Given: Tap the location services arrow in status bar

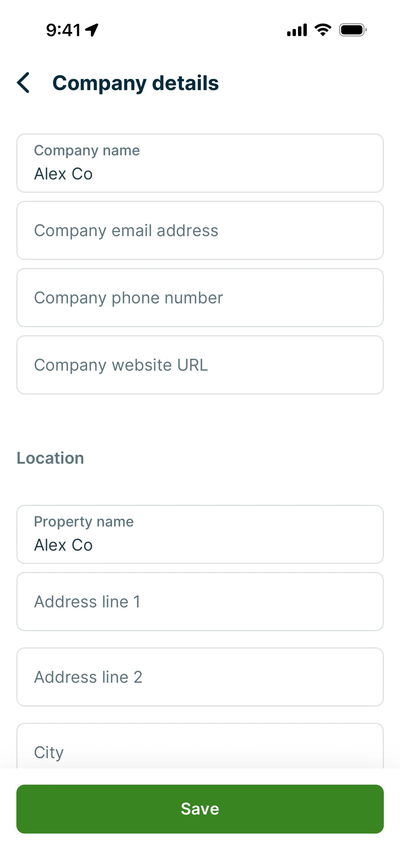Looking at the screenshot, I should [92, 30].
